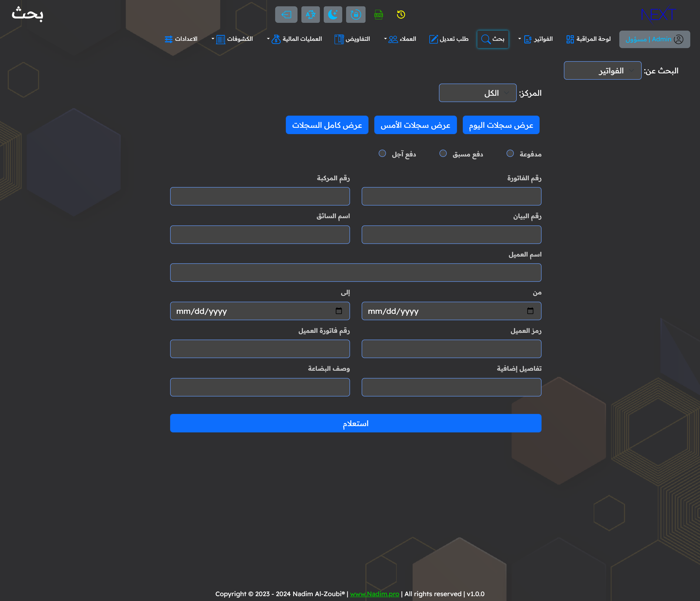Screen dimensions: 700x601
Task: Select the 'دفع مسبق' radio button
Action: [x=443, y=154]
